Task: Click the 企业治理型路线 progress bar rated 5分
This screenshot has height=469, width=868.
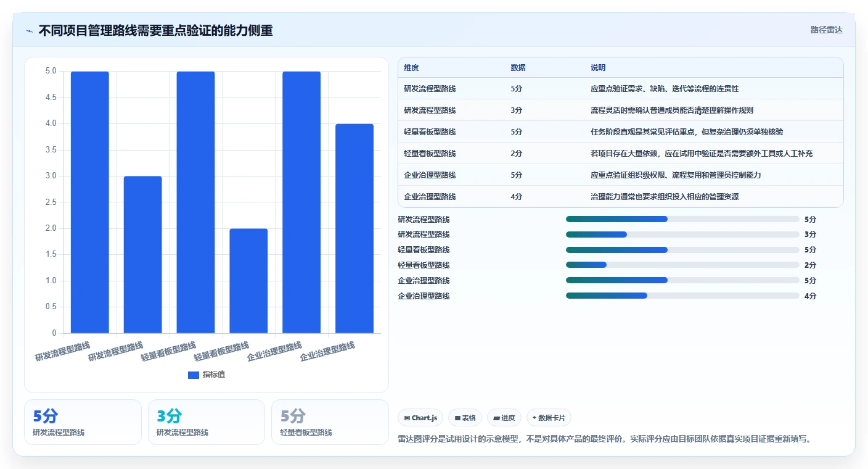Action: coord(682,281)
